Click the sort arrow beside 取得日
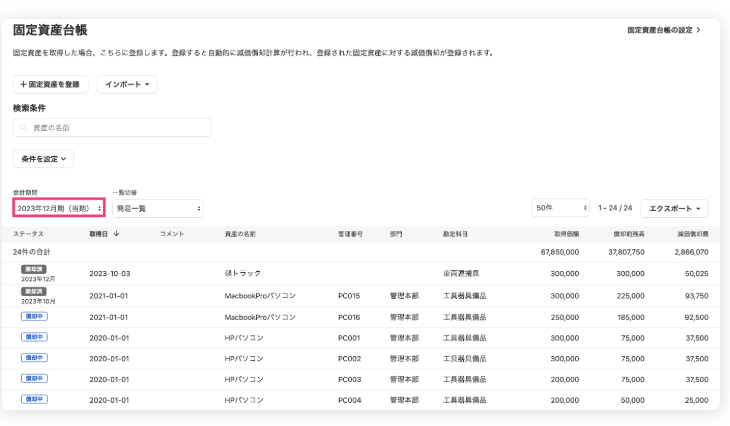The height and width of the screenshot is (426, 730). click(x=117, y=234)
